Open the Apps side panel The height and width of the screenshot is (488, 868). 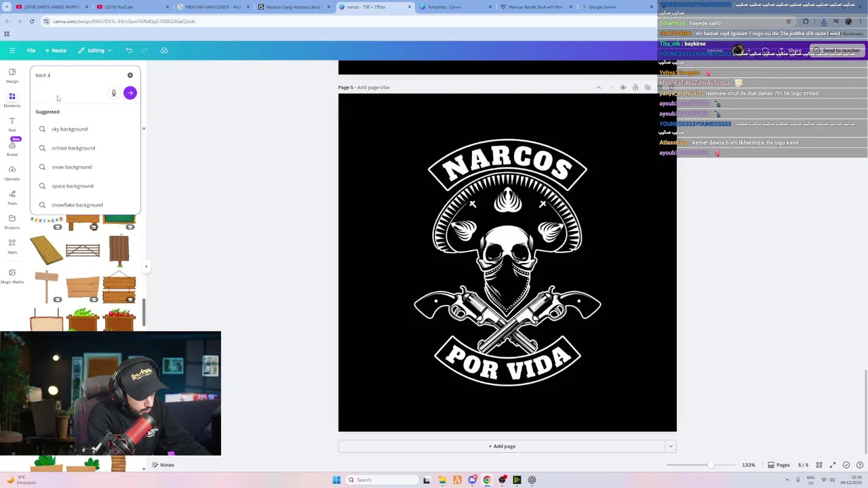[x=12, y=246]
